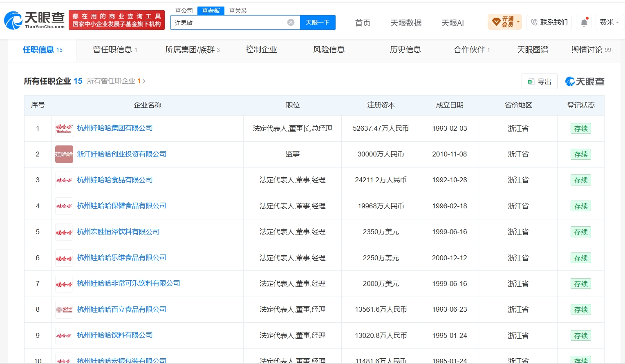This screenshot has width=625, height=364.
Task: Click logo of 杭州娃哈哈乐维食品有限公司
Action: click(x=64, y=258)
